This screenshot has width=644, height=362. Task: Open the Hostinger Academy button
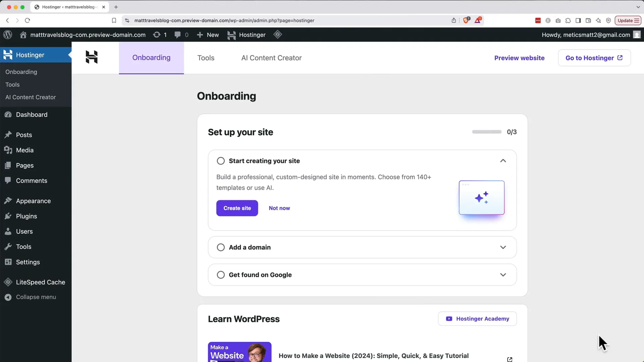pyautogui.click(x=477, y=319)
